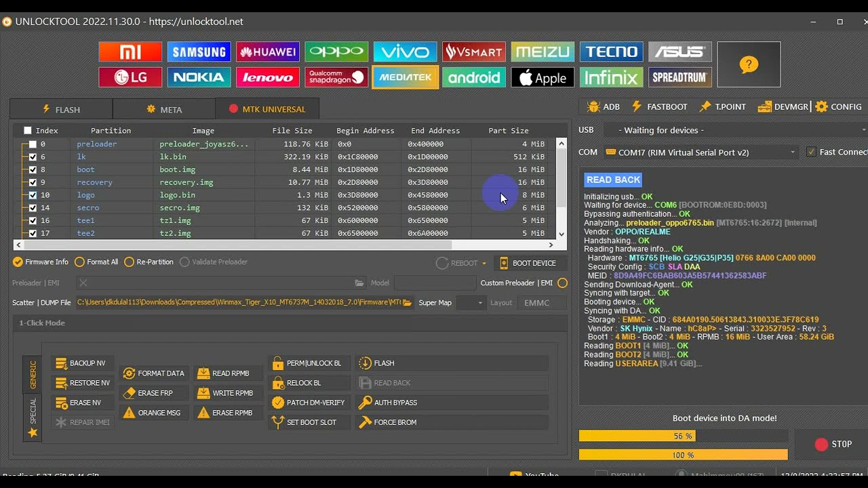The image size is (868, 488).
Task: Select the GENERIC side tab
Action: [x=33, y=374]
